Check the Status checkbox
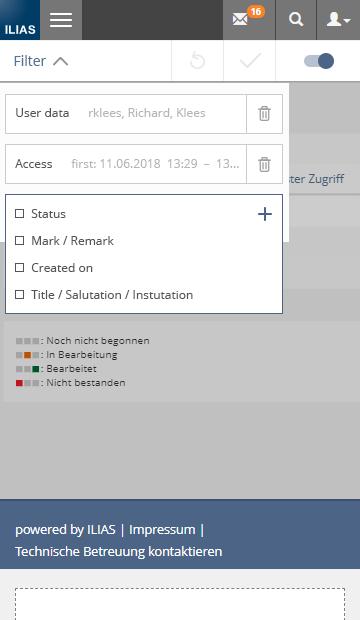Screen dimensions: 360x620 19,214
